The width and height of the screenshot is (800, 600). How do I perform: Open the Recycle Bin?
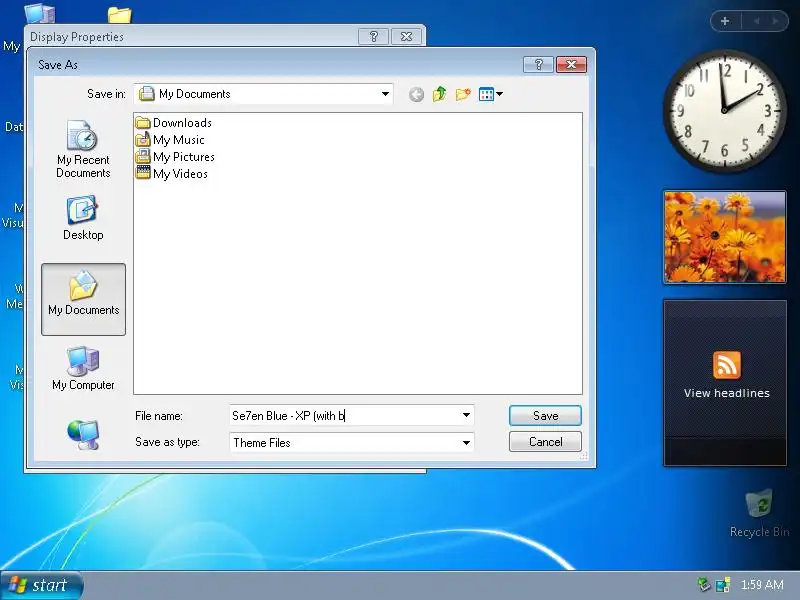759,512
